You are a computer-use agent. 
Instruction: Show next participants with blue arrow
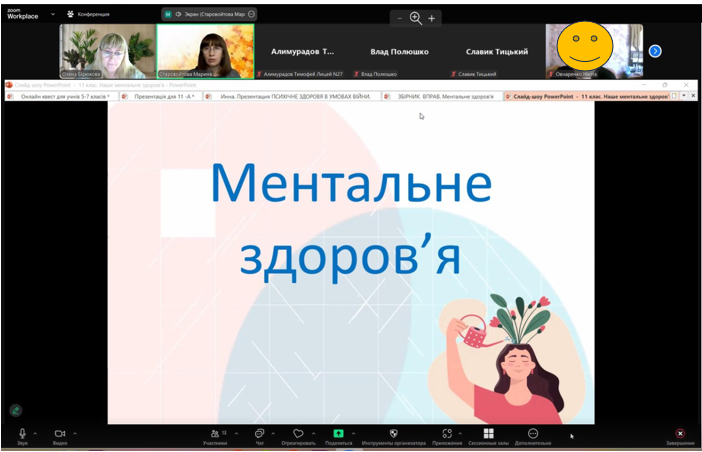pos(655,51)
